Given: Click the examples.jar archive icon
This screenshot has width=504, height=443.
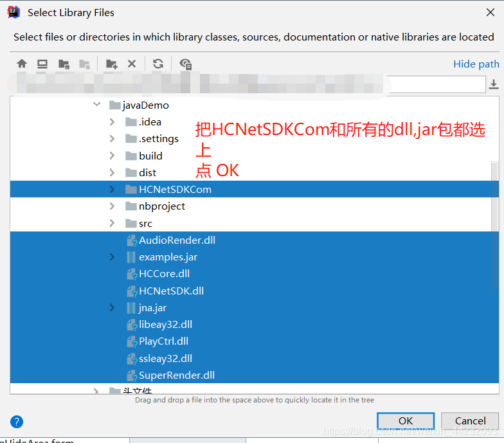Looking at the screenshot, I should [131, 257].
